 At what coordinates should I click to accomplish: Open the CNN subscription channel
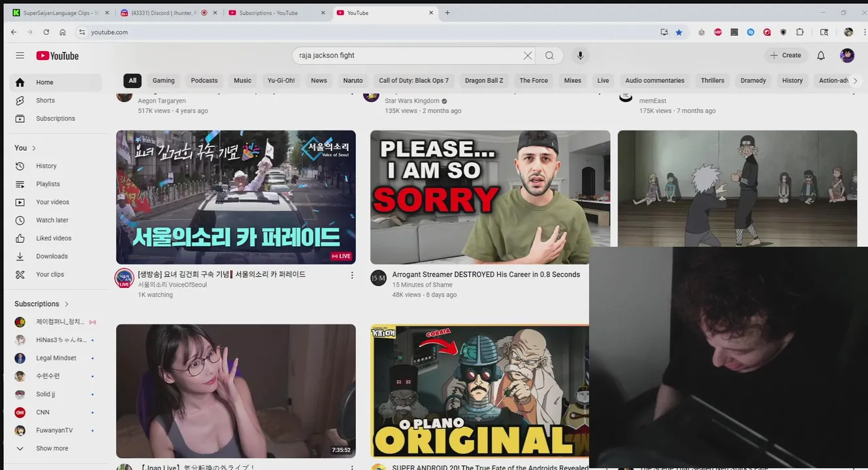pos(56,413)
